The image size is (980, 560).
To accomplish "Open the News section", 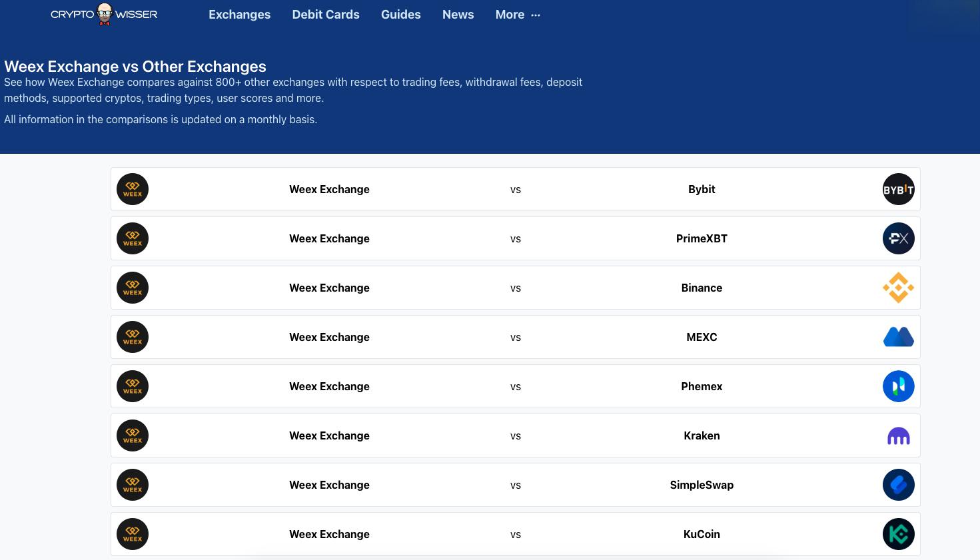I will tap(458, 15).
